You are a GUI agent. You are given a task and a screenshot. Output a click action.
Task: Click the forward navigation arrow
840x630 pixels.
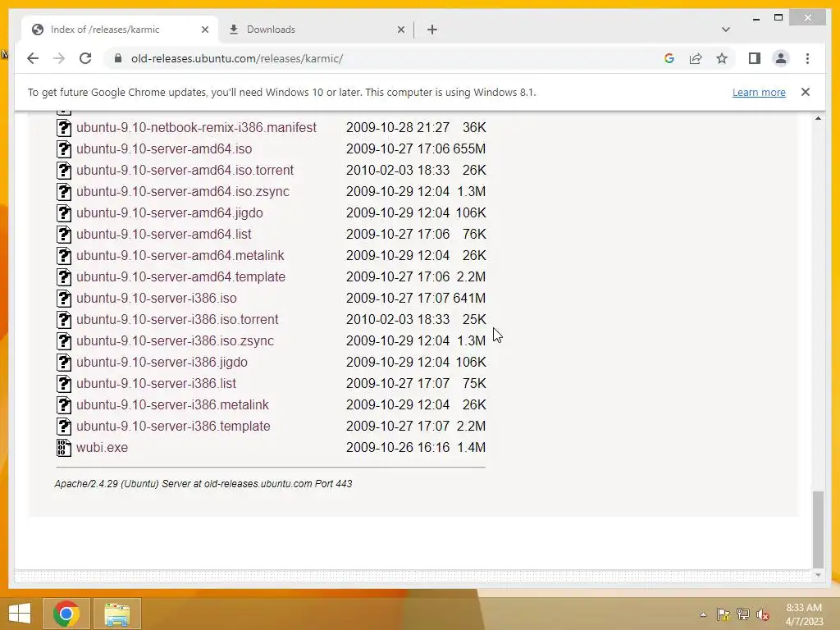[59, 58]
